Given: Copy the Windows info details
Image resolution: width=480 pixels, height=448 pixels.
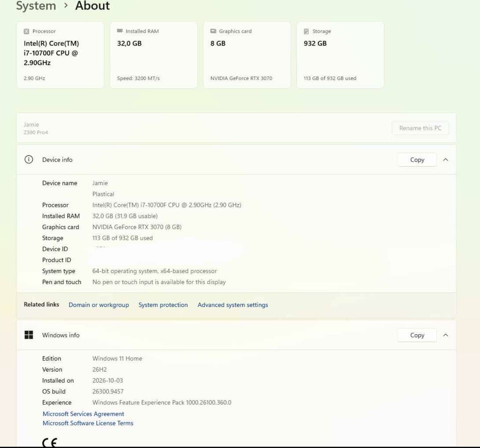Looking at the screenshot, I should [417, 335].
